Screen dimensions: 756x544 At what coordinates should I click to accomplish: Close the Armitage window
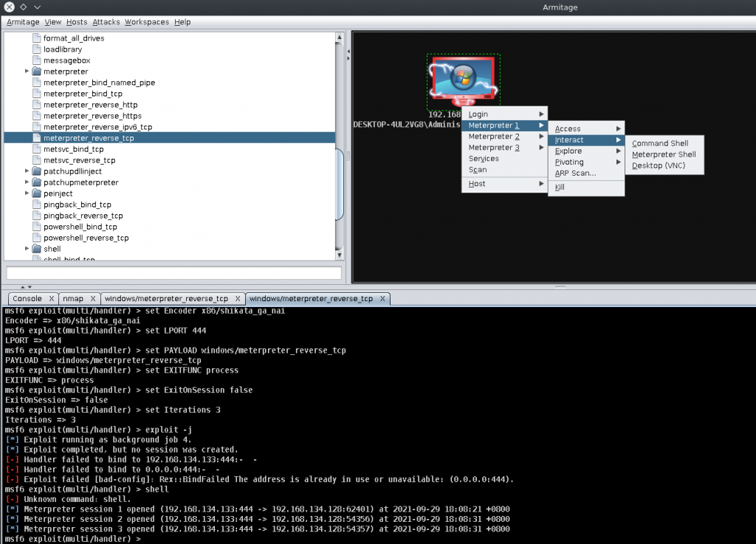(9, 7)
